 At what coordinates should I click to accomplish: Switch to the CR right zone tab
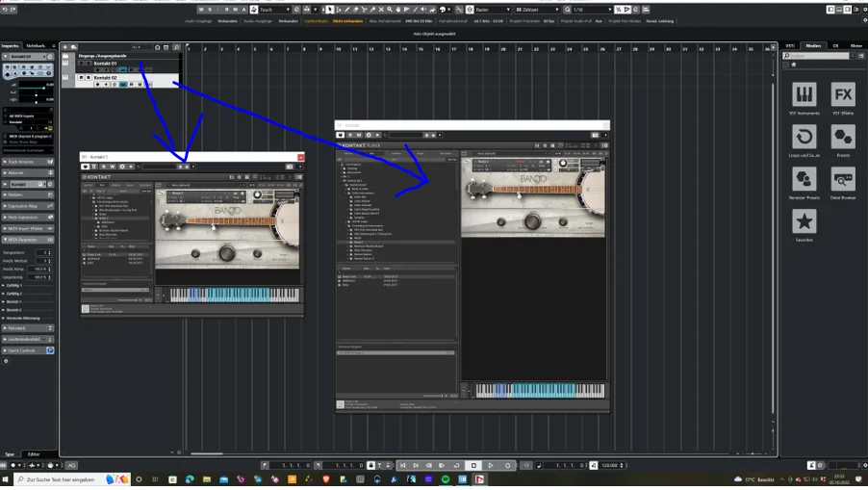tap(835, 46)
